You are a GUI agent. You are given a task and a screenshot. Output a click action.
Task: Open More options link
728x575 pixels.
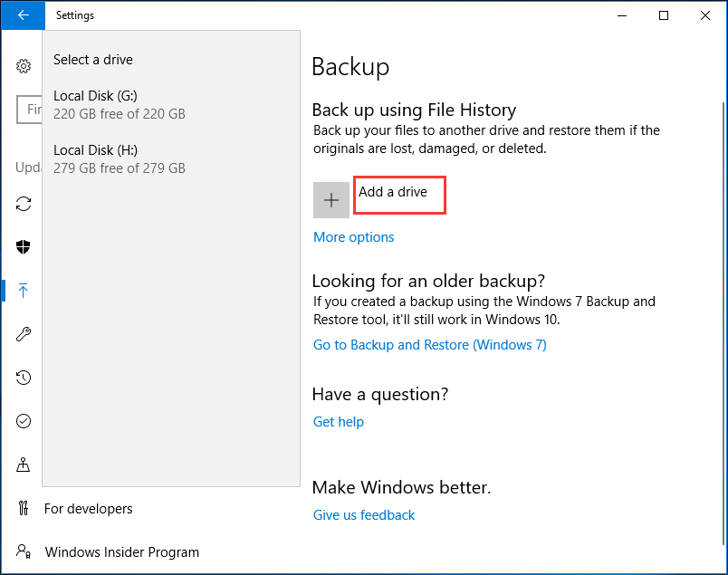pos(353,236)
